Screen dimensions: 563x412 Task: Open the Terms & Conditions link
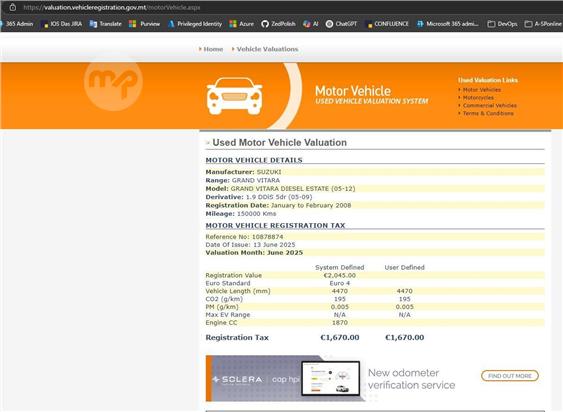pyautogui.click(x=488, y=114)
